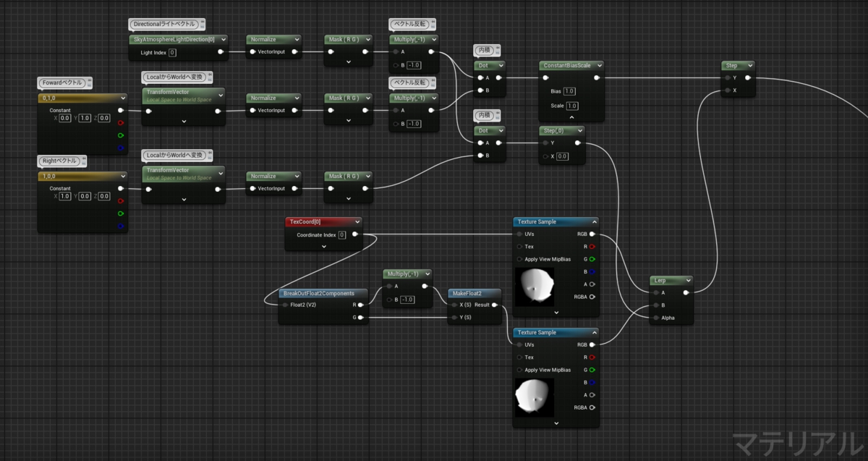The height and width of the screenshot is (461, 868).
Task: Click the Scale value field in ConstantBiasScale
Action: click(571, 106)
